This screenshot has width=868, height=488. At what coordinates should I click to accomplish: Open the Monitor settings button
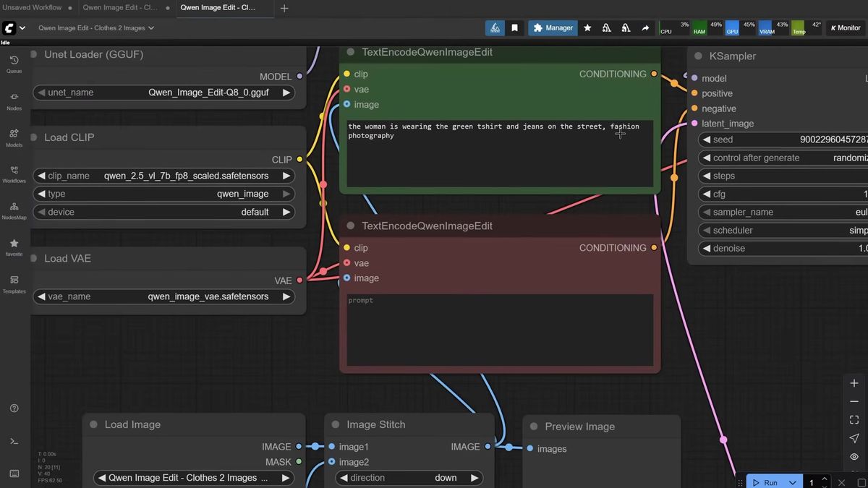pyautogui.click(x=845, y=28)
